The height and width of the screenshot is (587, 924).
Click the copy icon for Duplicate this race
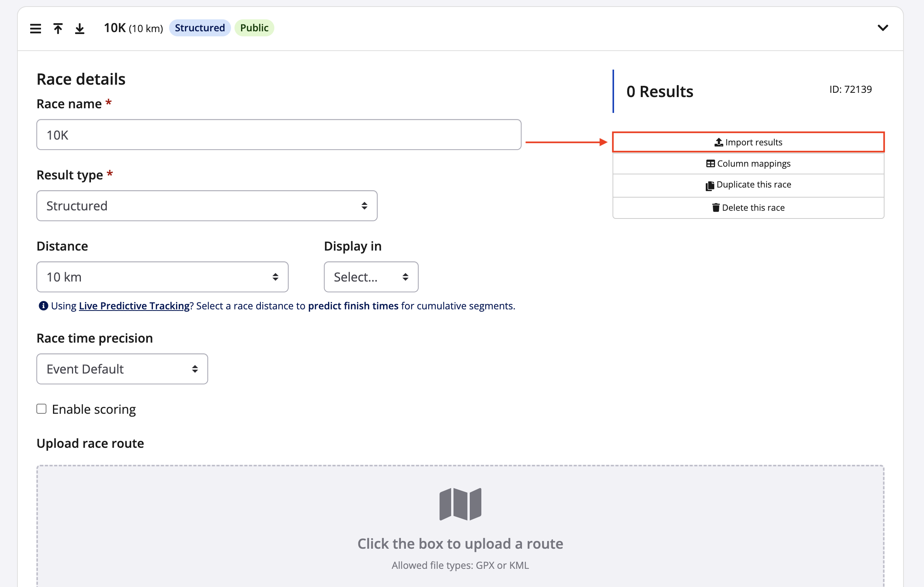710,186
